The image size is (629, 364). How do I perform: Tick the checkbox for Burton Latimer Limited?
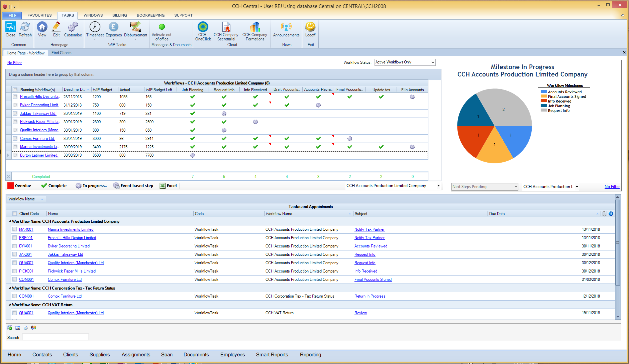pos(15,155)
